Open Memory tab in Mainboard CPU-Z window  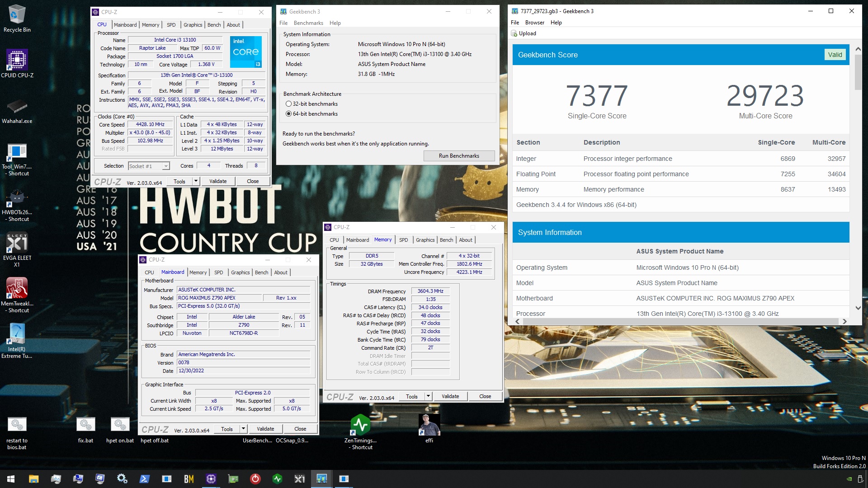coord(198,272)
